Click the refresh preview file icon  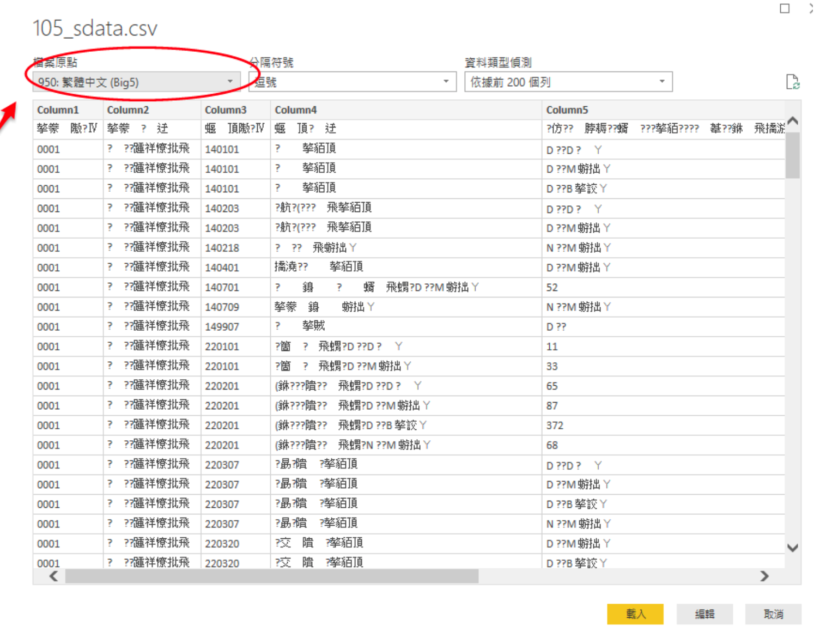[x=793, y=82]
